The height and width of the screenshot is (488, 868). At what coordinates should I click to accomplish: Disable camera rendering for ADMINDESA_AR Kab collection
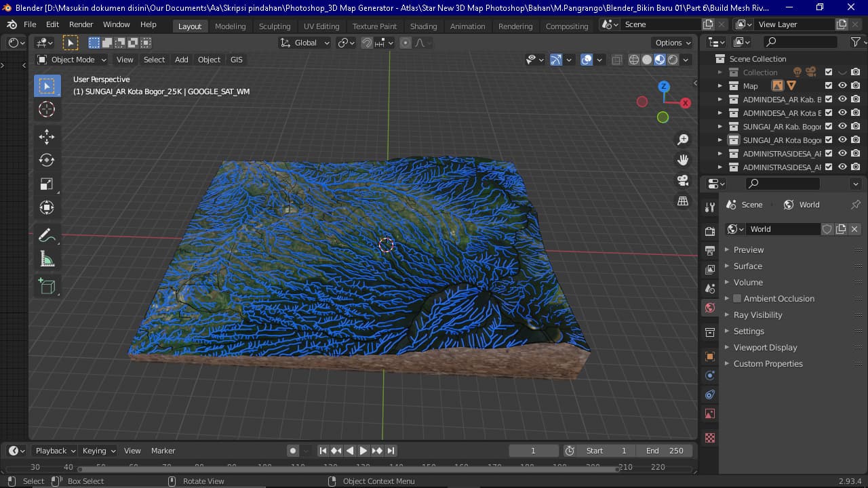click(x=855, y=99)
